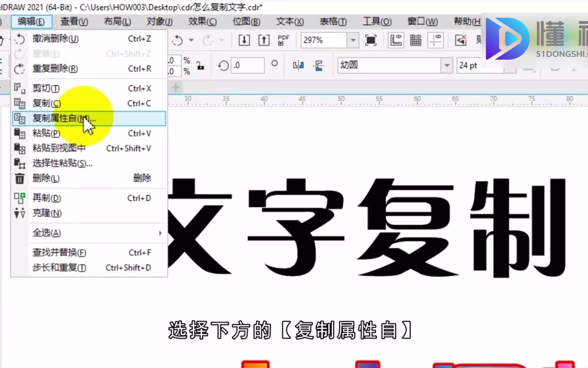The height and width of the screenshot is (368, 588).
Task: Expand 全选(A) submenu arrow
Action: (x=160, y=233)
